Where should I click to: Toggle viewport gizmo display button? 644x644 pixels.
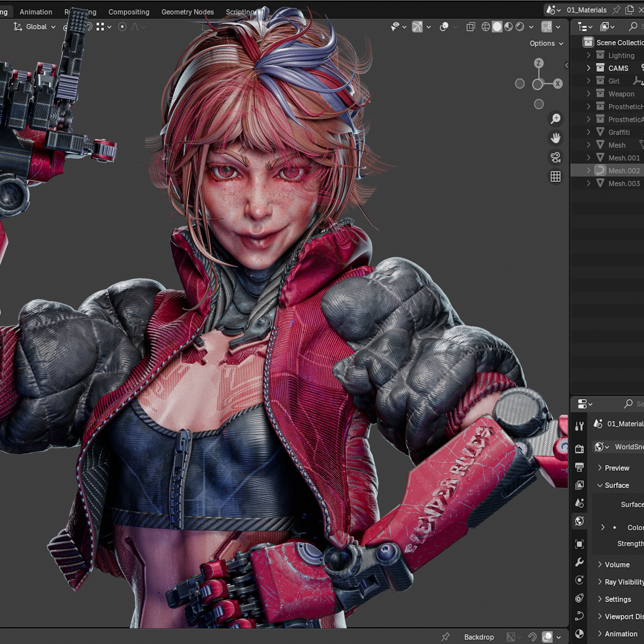[417, 27]
